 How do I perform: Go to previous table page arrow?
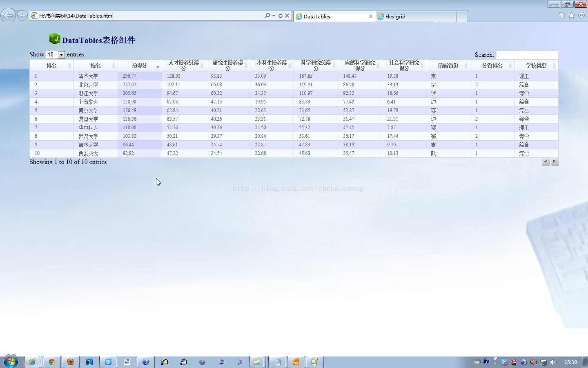pos(546,162)
